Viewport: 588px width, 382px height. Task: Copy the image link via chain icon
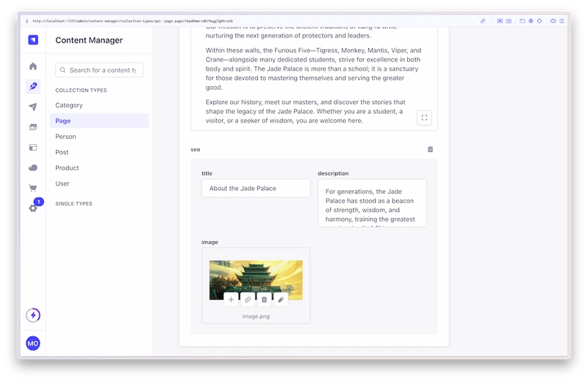click(248, 300)
